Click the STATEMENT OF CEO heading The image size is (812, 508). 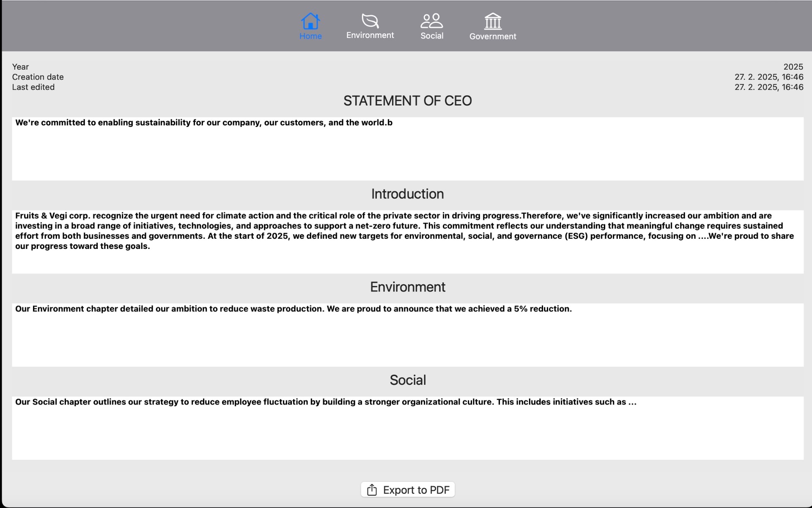(407, 101)
